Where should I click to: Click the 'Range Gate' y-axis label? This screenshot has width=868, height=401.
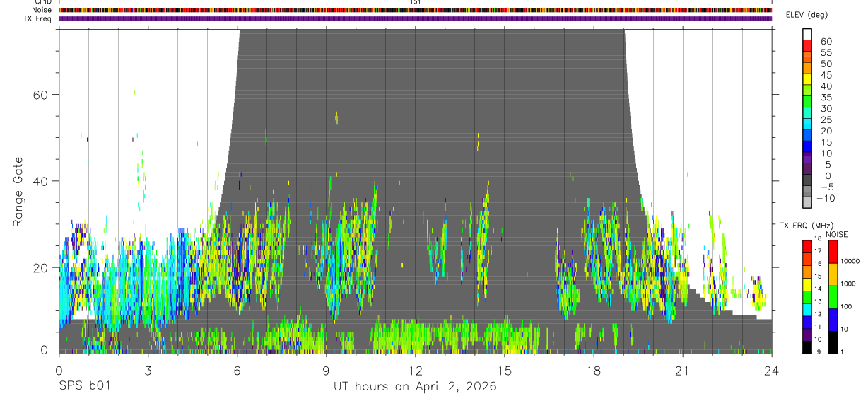18,192
